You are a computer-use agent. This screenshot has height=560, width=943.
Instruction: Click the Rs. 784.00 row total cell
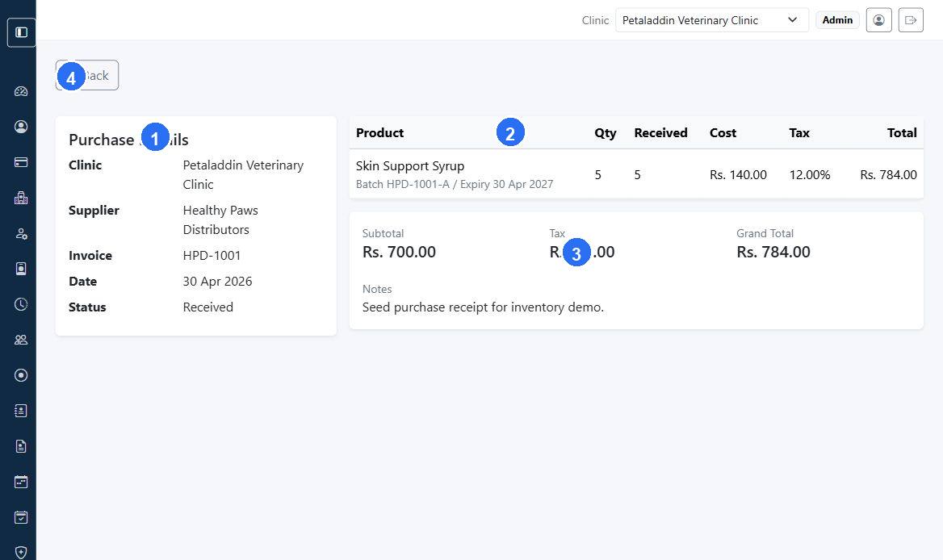pos(888,175)
